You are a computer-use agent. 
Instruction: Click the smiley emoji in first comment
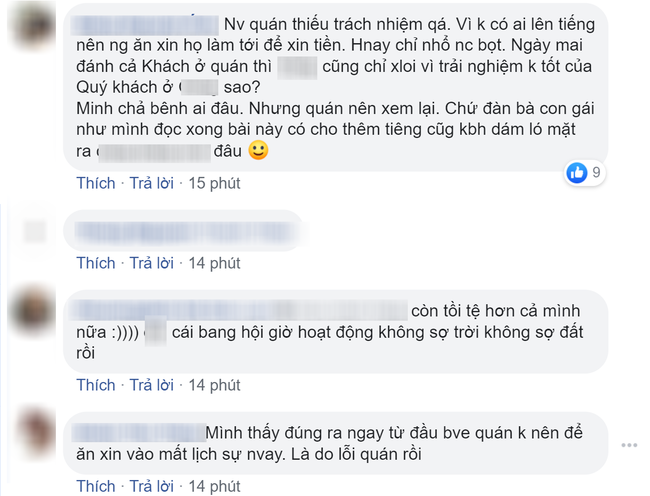point(258,152)
